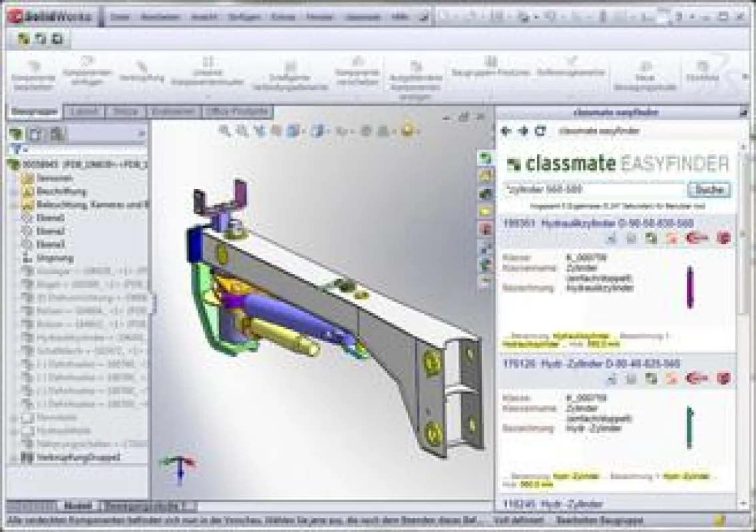The width and height of the screenshot is (756, 532).
Task: Expand the VerknüpfungGruppe1 tree node
Action: 14,458
